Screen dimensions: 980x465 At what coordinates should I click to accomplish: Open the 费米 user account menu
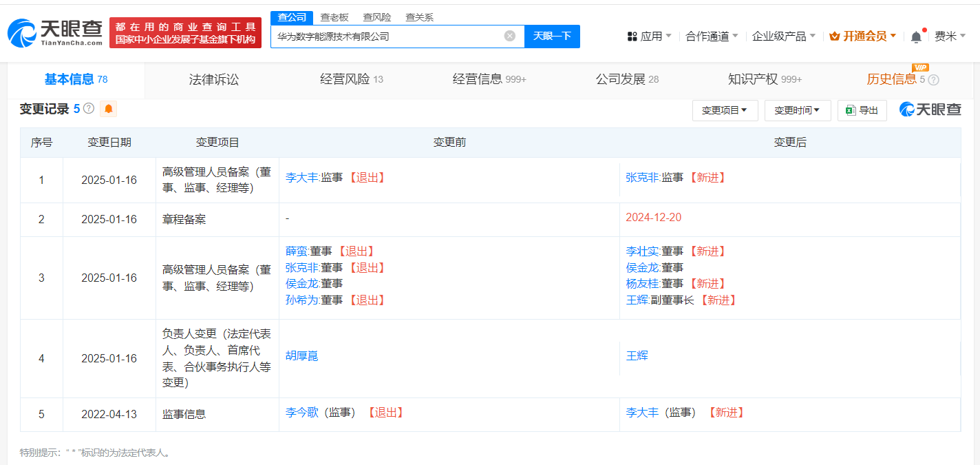coord(950,36)
